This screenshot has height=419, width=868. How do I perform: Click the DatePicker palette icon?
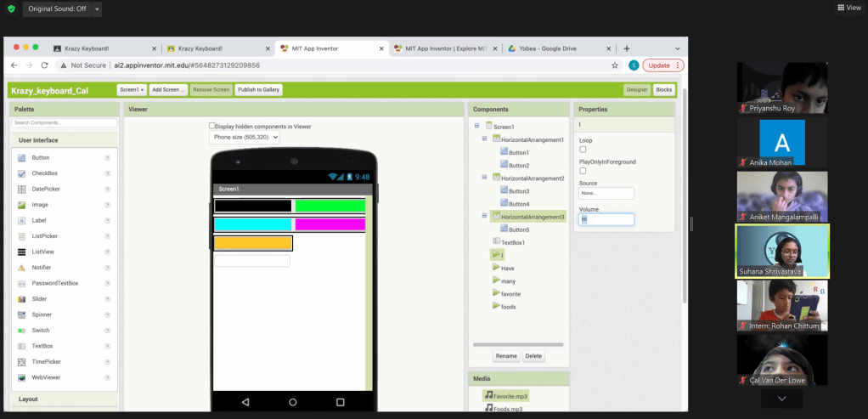pyautogui.click(x=22, y=189)
